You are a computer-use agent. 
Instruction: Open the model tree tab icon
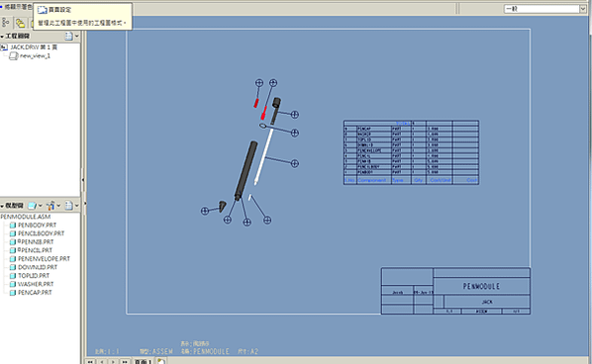[6, 23]
